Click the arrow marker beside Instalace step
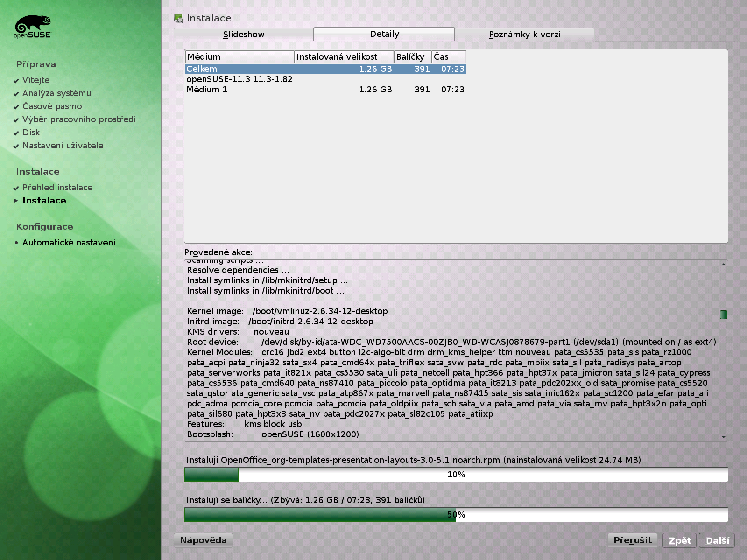Screen dimensions: 747x560 pyautogui.click(x=16, y=201)
